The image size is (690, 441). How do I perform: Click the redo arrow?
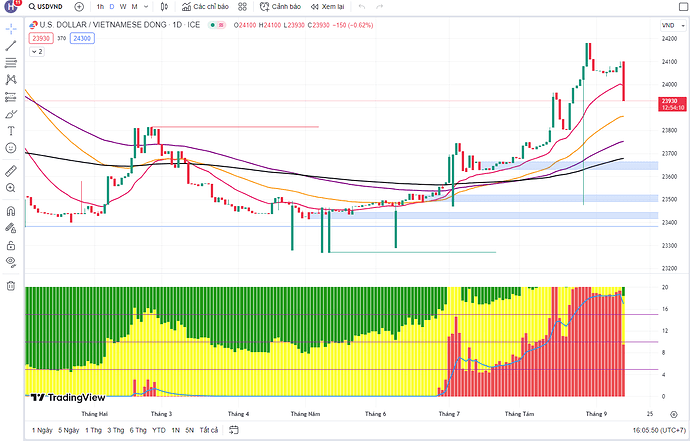[x=379, y=7]
